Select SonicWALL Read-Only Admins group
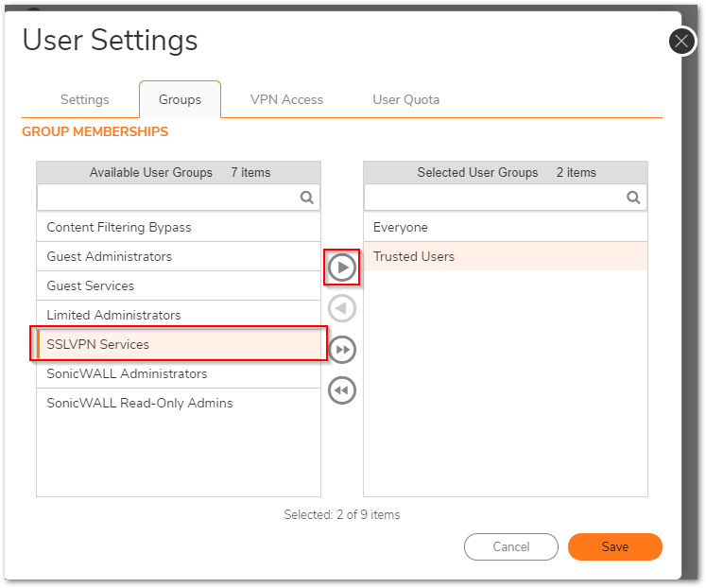This screenshot has width=706, height=588. (179, 403)
